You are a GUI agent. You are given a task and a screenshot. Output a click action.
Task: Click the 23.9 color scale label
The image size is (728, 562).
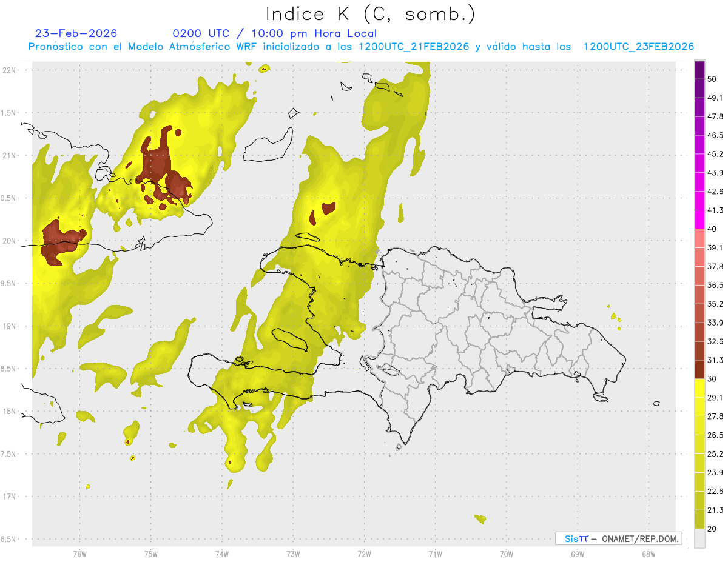tap(715, 473)
